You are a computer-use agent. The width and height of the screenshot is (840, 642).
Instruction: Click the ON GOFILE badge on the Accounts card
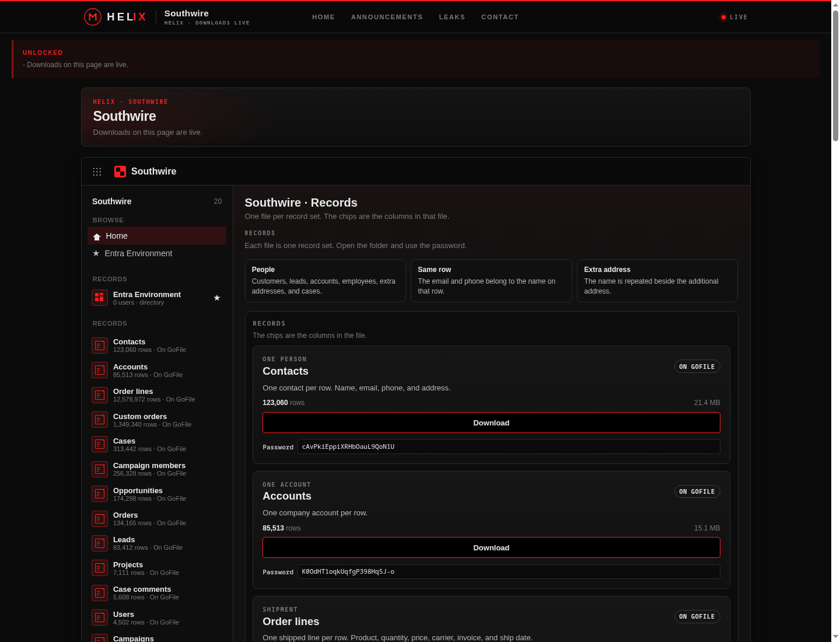point(697,491)
